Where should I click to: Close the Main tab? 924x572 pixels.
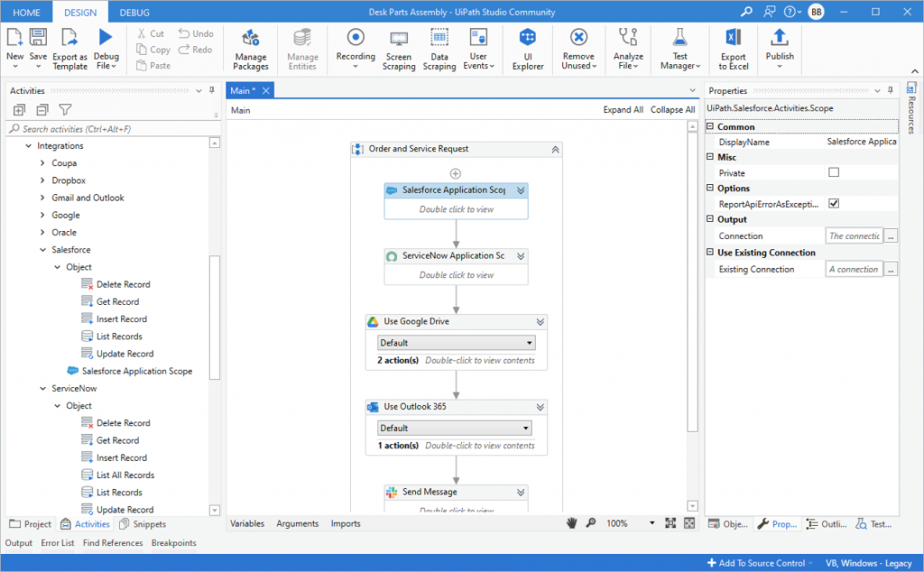pyautogui.click(x=266, y=91)
